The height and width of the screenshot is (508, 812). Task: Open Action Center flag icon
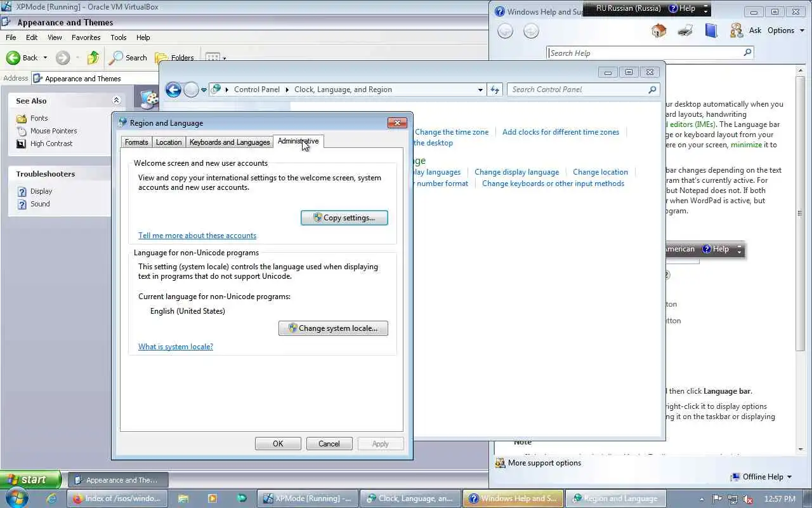tap(717, 499)
